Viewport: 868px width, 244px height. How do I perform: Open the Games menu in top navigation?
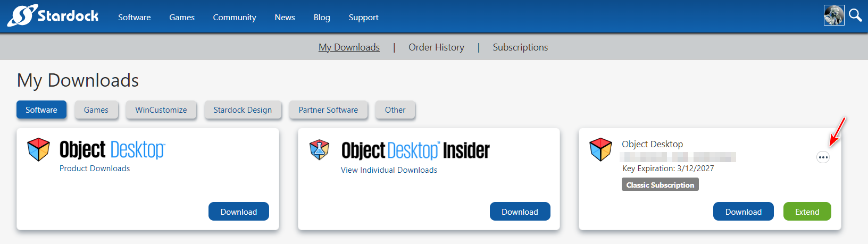pos(182,18)
